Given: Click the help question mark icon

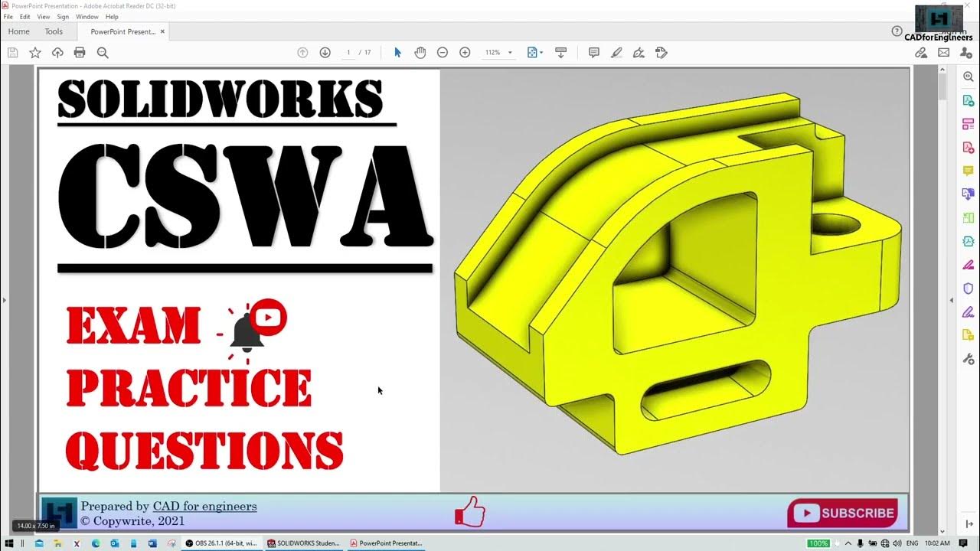Looking at the screenshot, I should 897,31.
